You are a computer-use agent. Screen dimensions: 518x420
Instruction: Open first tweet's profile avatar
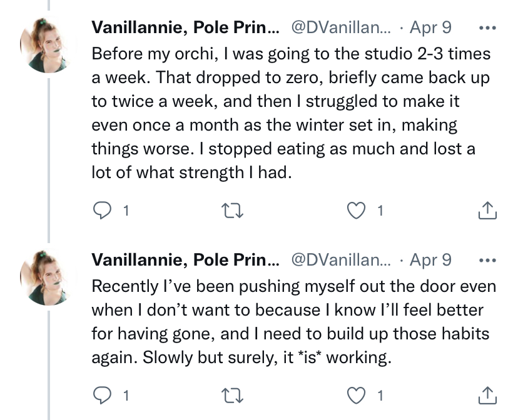coord(48,44)
